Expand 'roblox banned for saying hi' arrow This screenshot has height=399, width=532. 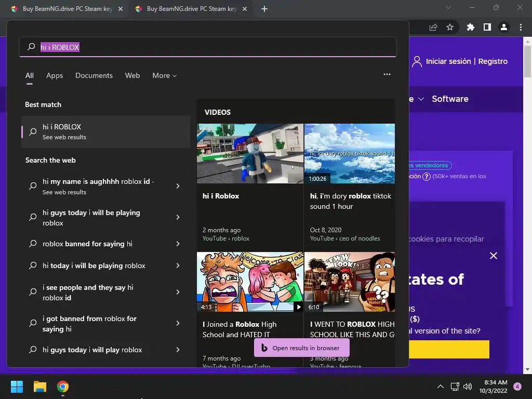(x=178, y=244)
